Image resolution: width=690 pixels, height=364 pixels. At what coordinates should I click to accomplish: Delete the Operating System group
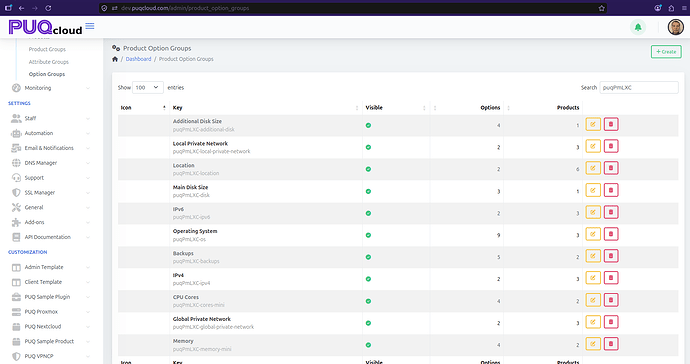(x=611, y=234)
